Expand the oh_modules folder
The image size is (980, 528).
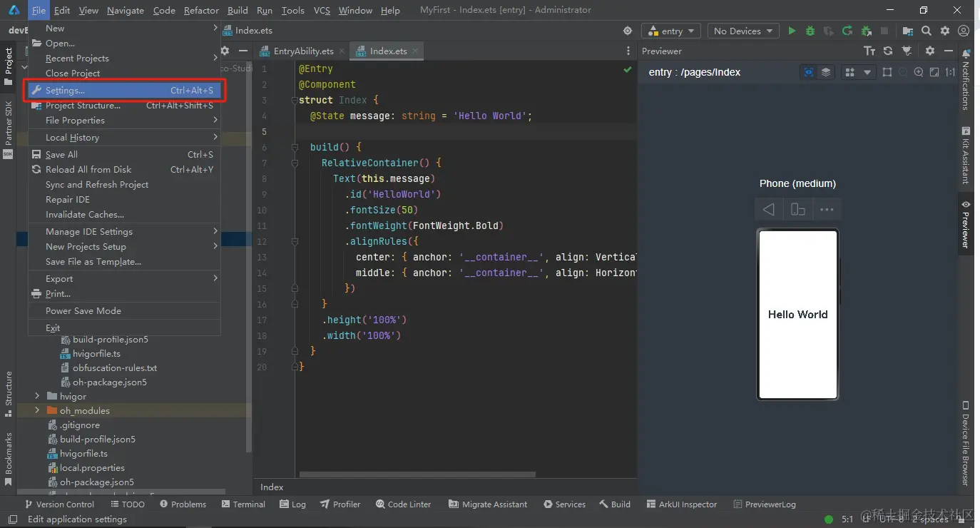pyautogui.click(x=37, y=410)
